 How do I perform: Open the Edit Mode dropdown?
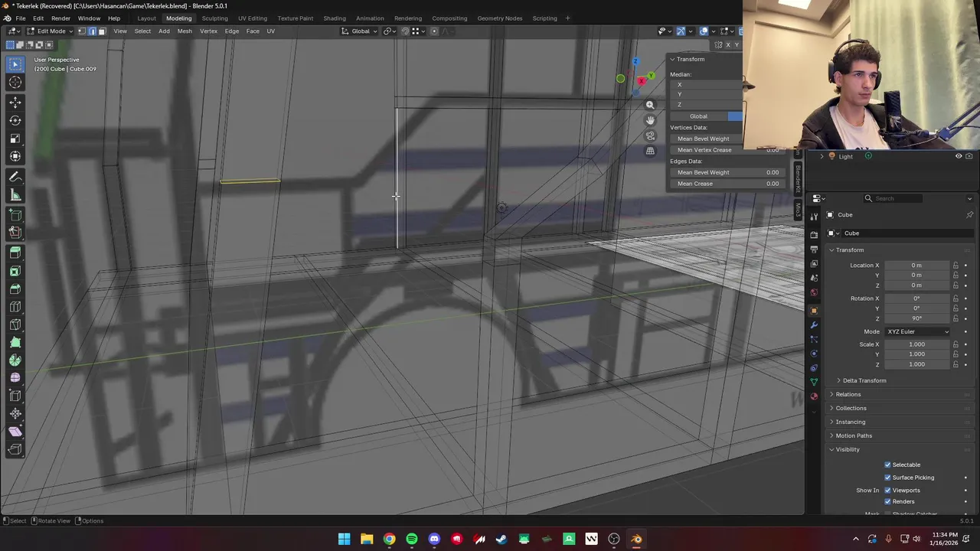[51, 31]
